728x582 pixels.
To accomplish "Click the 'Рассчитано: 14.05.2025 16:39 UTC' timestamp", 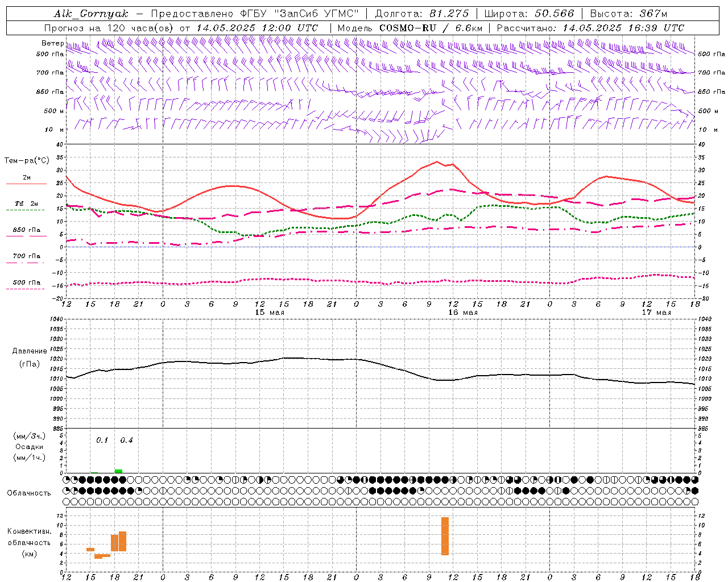I will pos(590,28).
